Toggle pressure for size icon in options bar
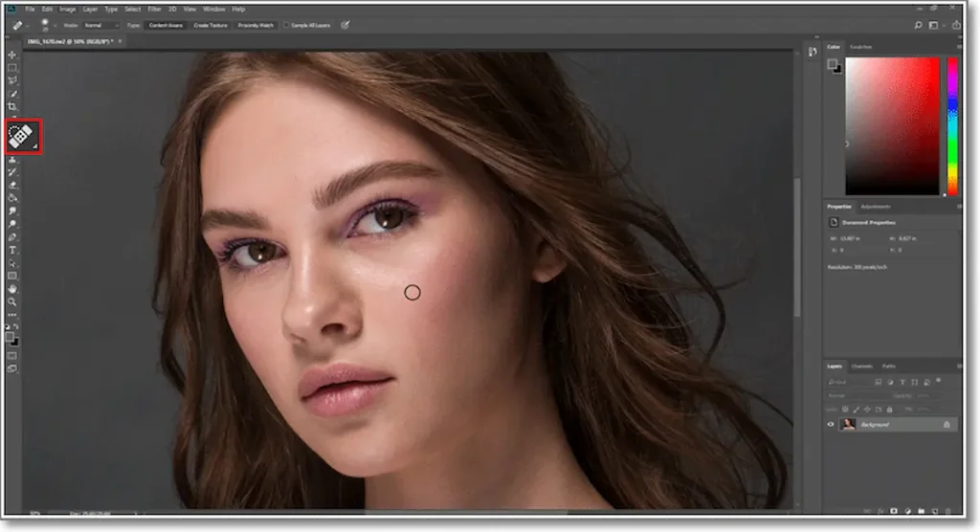980x532 pixels. tap(345, 25)
